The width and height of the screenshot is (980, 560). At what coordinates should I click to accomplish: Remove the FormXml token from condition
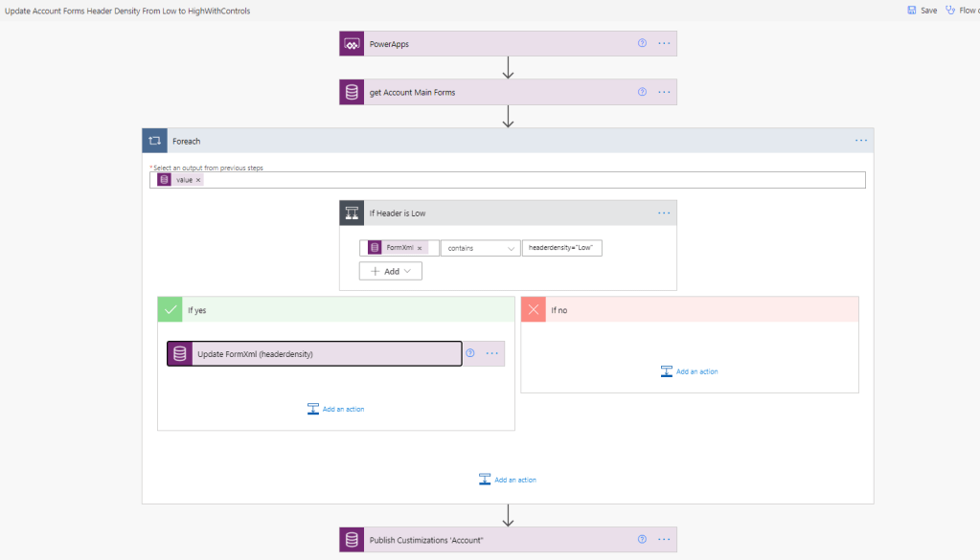click(420, 248)
